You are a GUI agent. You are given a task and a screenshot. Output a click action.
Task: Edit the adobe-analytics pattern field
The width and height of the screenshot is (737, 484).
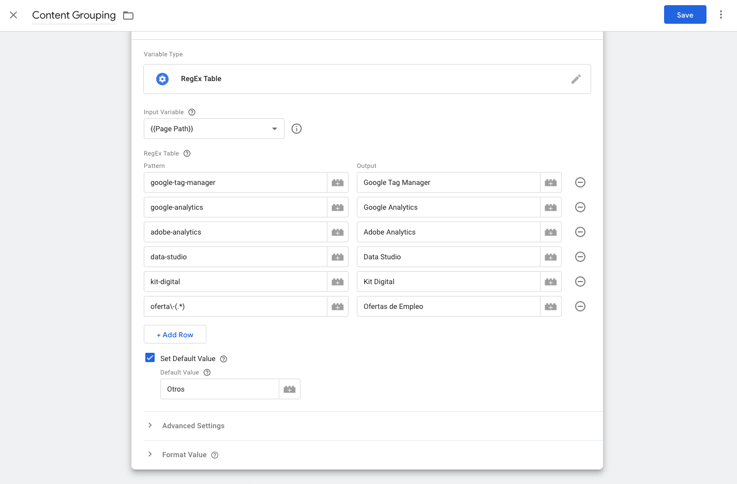click(235, 232)
